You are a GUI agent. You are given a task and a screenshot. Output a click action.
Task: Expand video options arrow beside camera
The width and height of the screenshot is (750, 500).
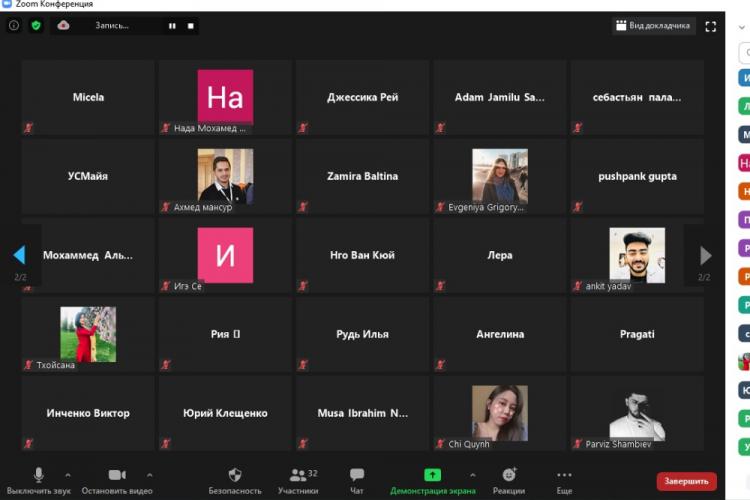[150, 475]
